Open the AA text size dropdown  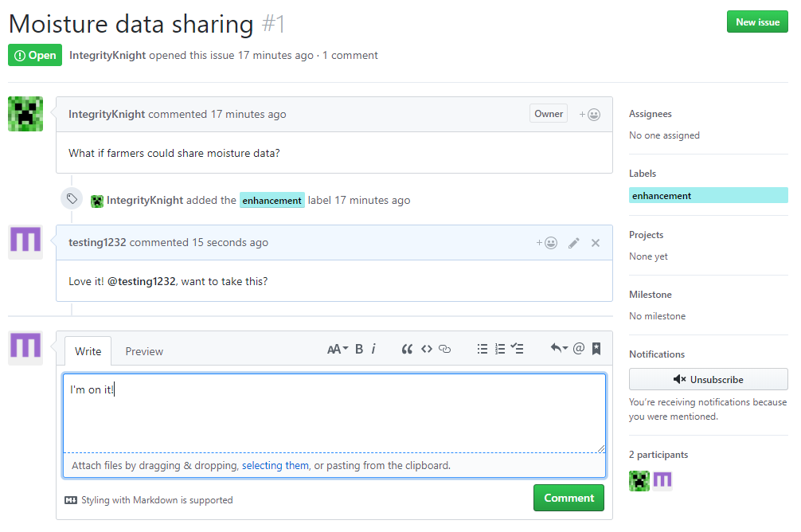click(x=337, y=348)
